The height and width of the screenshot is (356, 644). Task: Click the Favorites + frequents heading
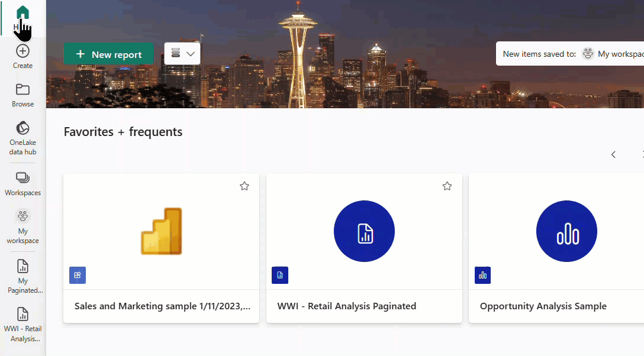123,132
